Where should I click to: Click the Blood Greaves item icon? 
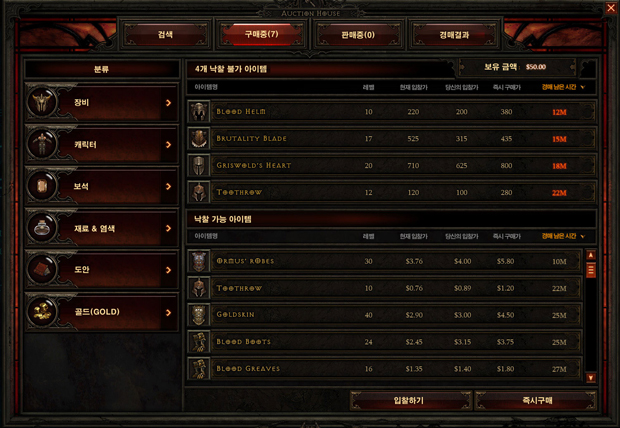pyautogui.click(x=198, y=369)
